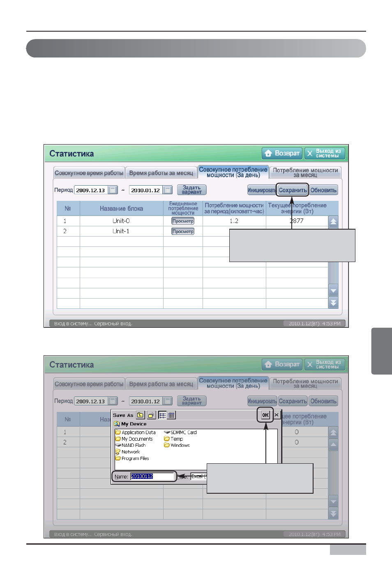392x575 pixels.
Task: Click single down arrow of lower table scrollbar
Action: tap(333, 501)
